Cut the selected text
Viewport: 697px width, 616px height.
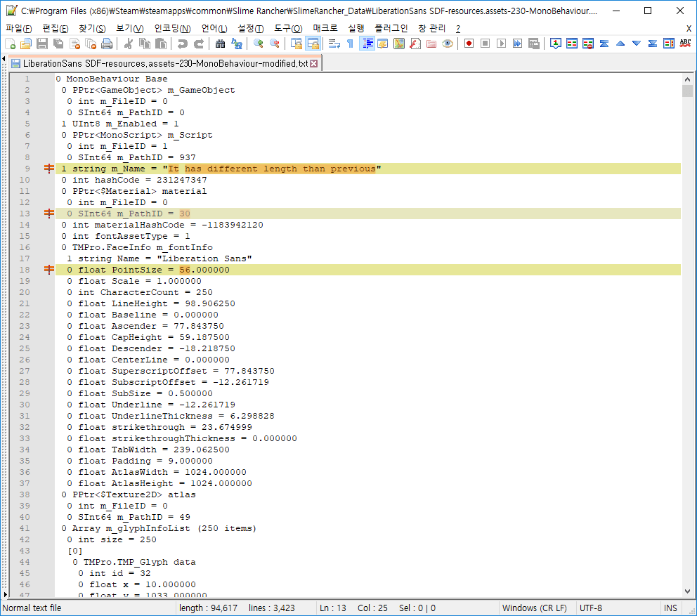[126, 44]
